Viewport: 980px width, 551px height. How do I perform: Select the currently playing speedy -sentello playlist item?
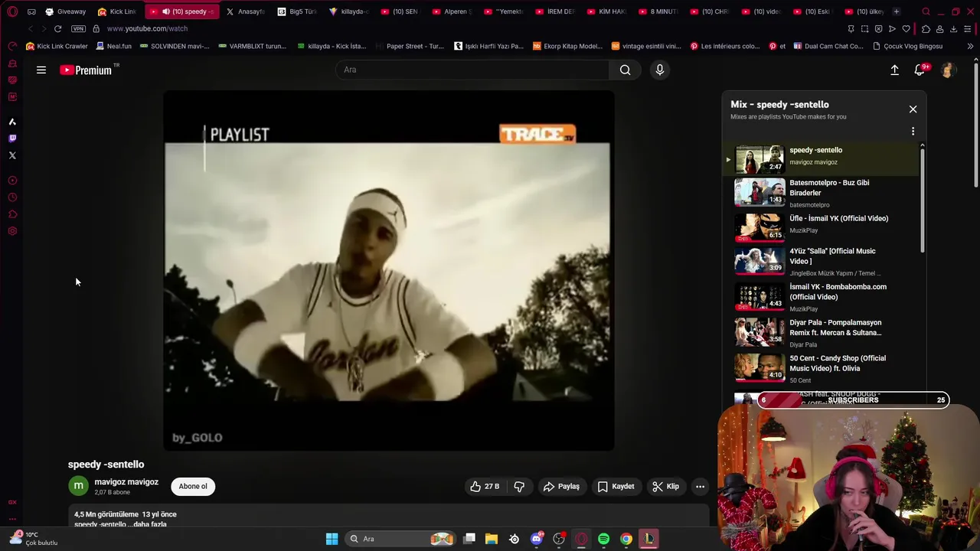click(821, 159)
